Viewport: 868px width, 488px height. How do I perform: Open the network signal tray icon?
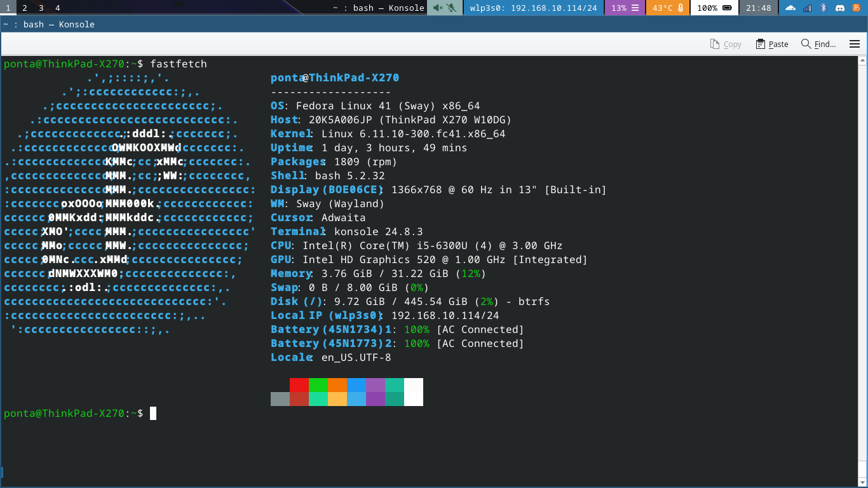pyautogui.click(x=807, y=8)
